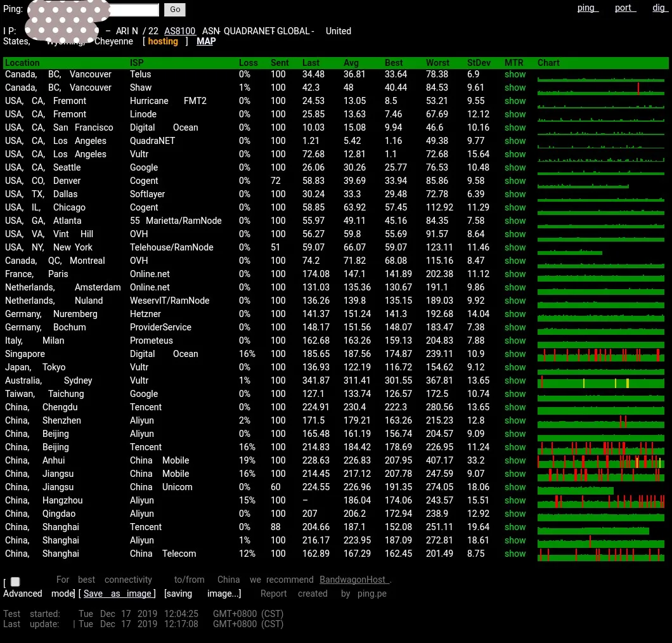Open the ping tool link

point(588,8)
